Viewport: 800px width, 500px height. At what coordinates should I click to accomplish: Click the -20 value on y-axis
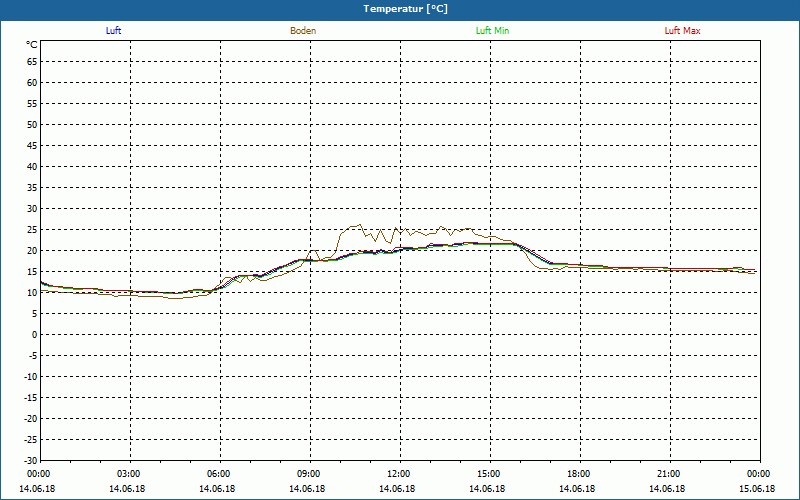(x=31, y=418)
